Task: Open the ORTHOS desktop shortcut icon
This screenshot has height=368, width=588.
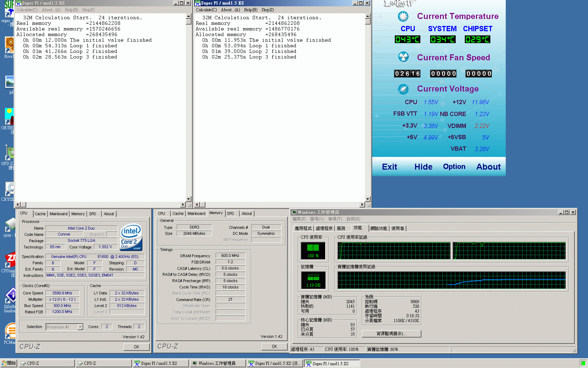Action: 9,116
